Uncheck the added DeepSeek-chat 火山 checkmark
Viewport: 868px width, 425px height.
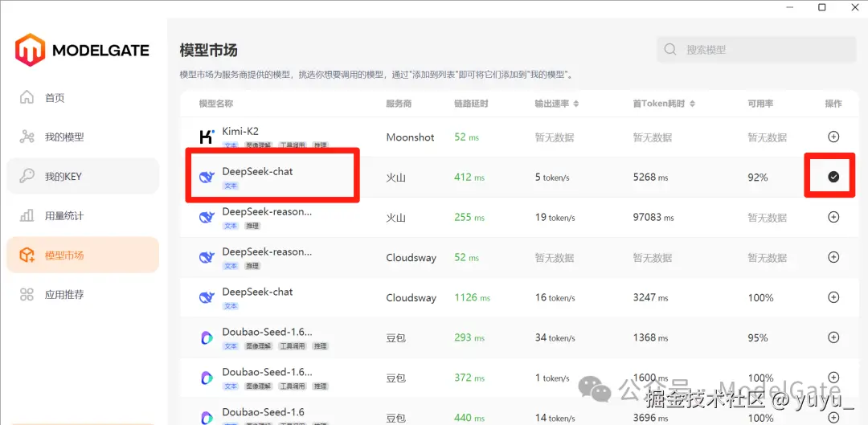(x=833, y=177)
